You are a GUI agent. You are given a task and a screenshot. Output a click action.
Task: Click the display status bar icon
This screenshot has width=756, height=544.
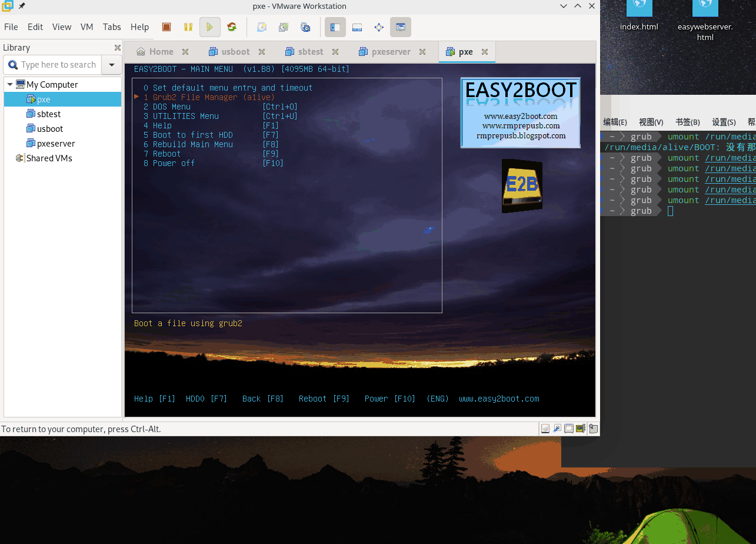569,429
